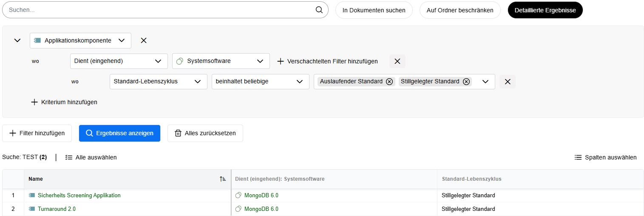Click the checklist icon beside Alle auswählen
Image resolution: width=644 pixels, height=216 pixels.
point(69,157)
